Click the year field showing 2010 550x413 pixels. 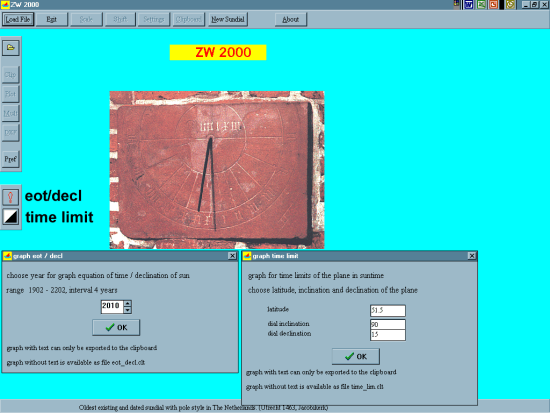[112, 307]
